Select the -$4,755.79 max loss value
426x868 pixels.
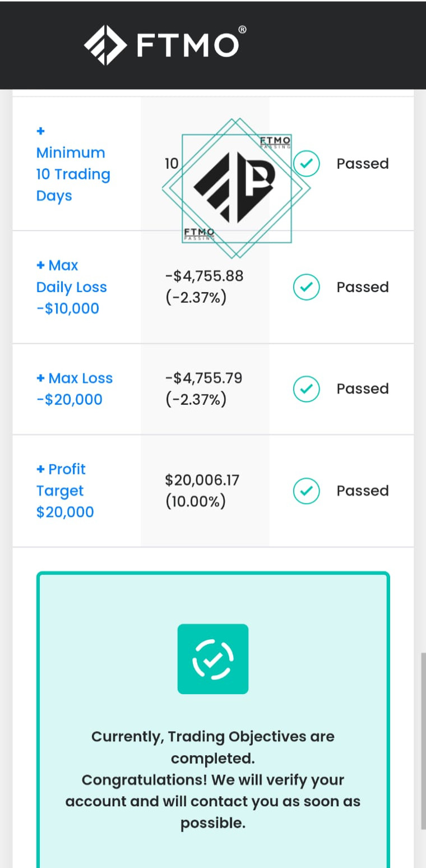(203, 378)
